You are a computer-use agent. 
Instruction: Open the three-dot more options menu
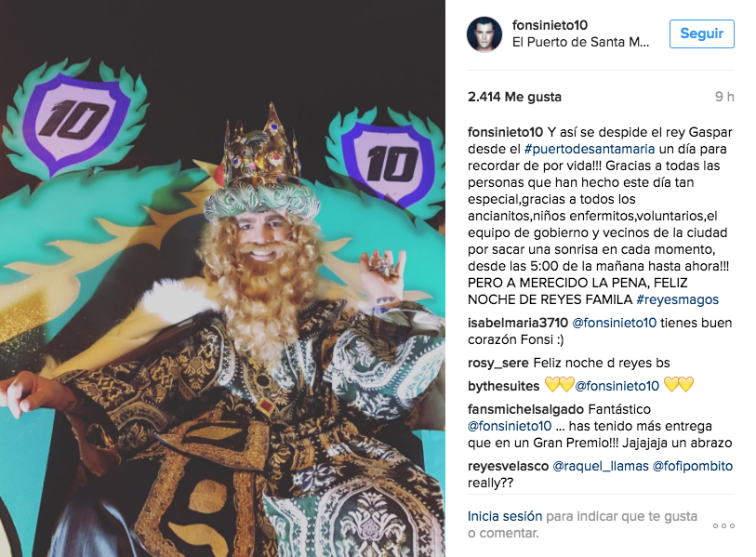pos(723,525)
